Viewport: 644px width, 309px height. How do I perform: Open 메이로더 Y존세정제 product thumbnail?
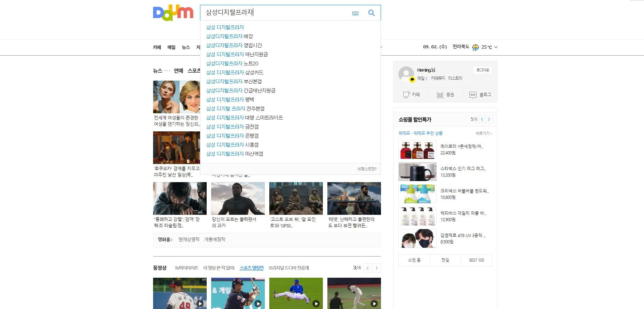pos(418,149)
